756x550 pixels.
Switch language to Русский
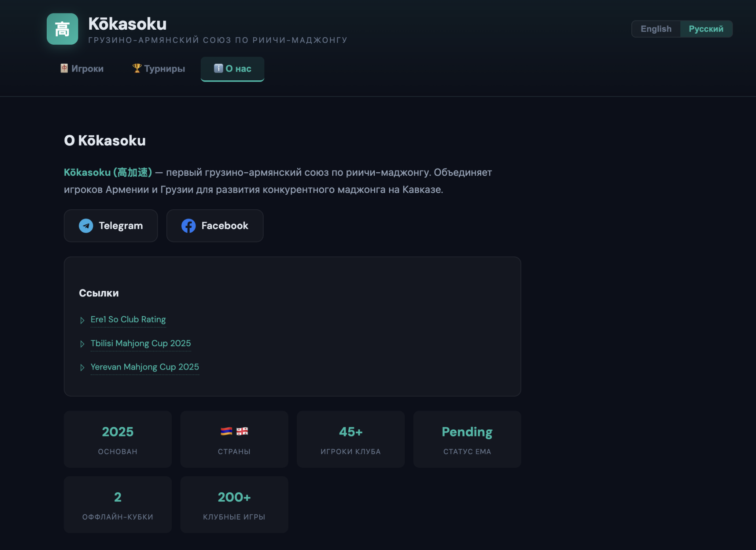pyautogui.click(x=706, y=29)
